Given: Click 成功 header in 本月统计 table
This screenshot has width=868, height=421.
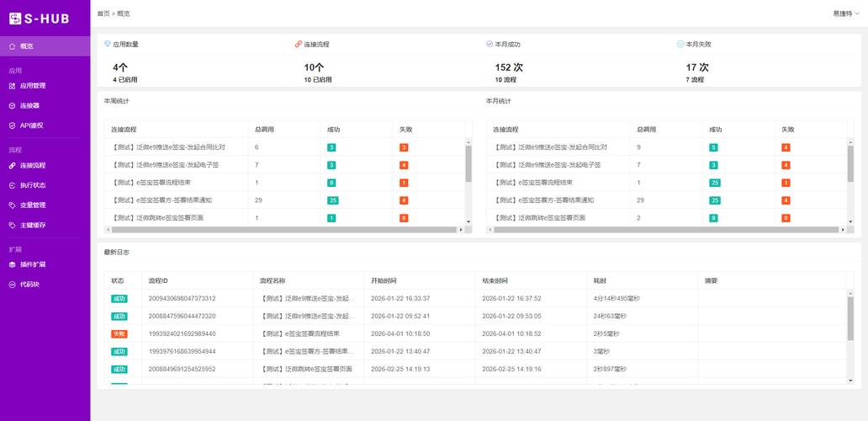Looking at the screenshot, I should [x=715, y=130].
